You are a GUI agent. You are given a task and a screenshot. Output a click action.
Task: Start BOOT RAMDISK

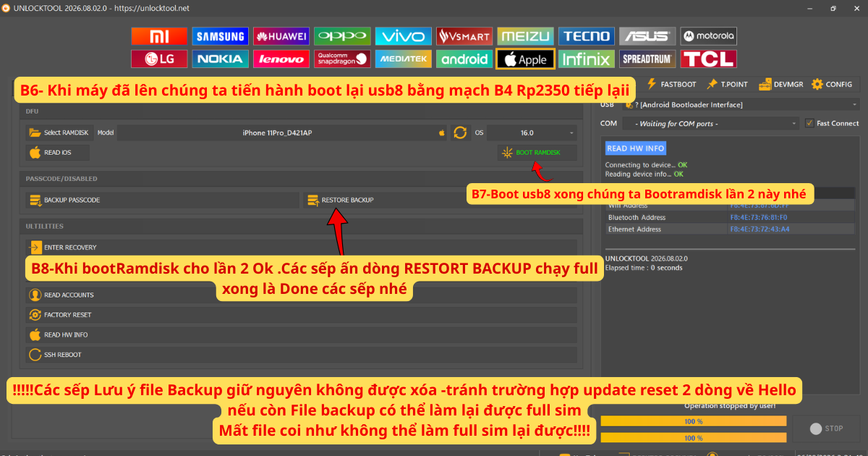(x=538, y=153)
